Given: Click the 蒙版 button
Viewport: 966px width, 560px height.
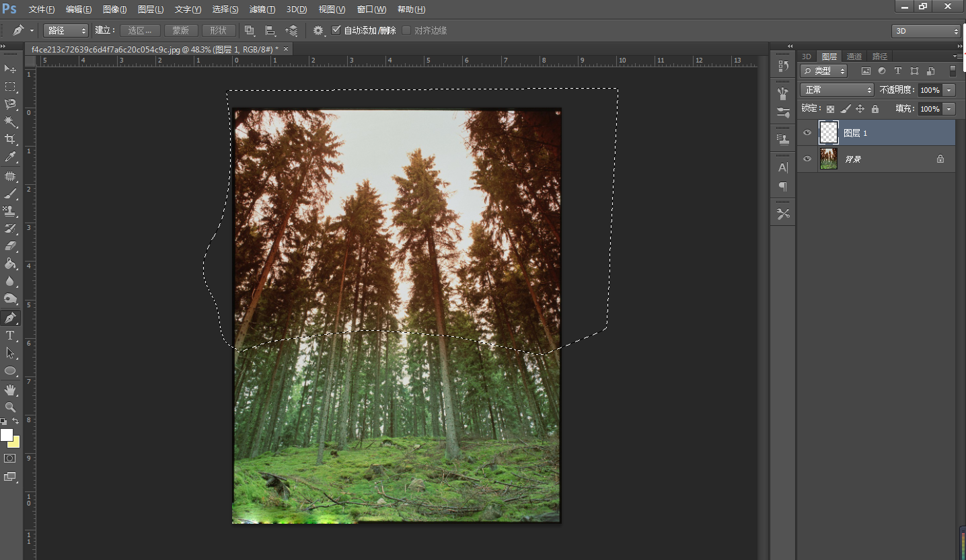Looking at the screenshot, I should pos(180,30).
